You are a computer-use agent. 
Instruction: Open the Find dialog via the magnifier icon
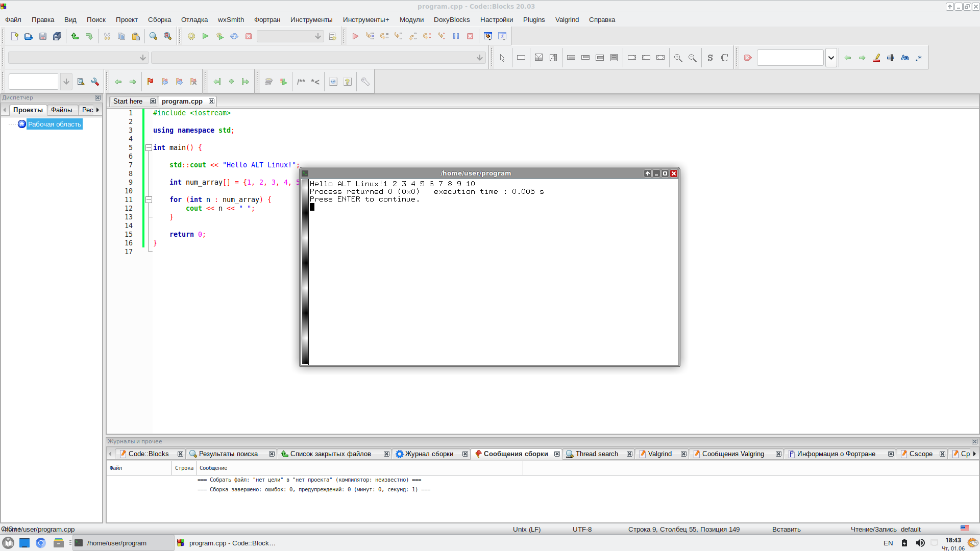tap(153, 36)
